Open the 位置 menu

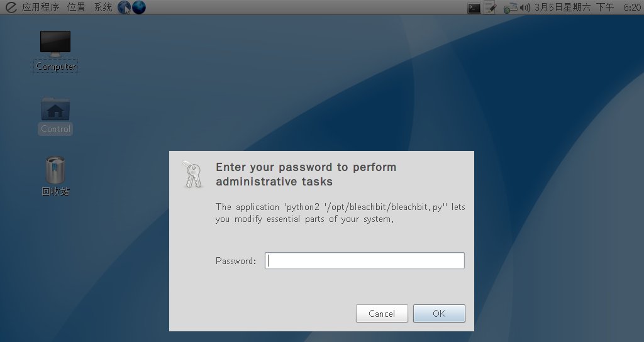click(x=76, y=7)
